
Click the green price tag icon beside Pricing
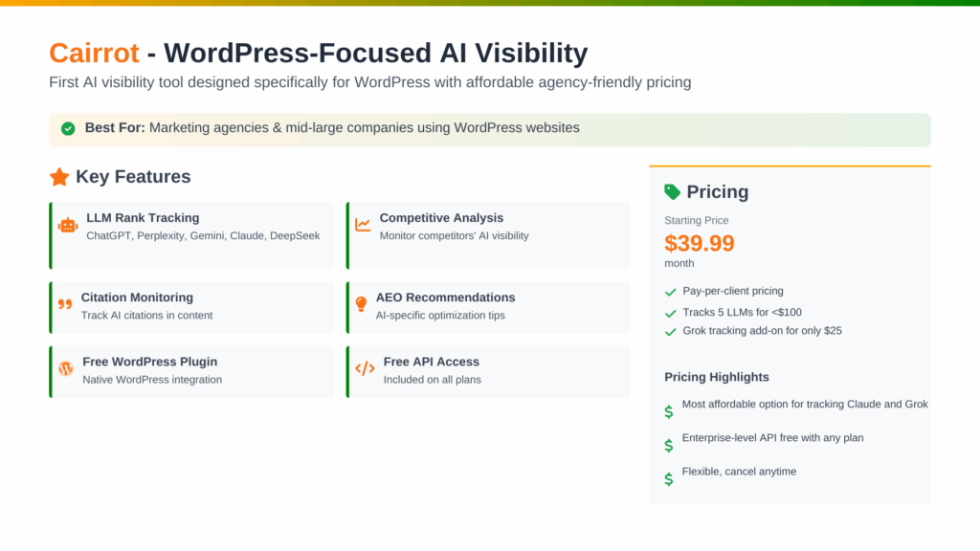click(x=673, y=191)
